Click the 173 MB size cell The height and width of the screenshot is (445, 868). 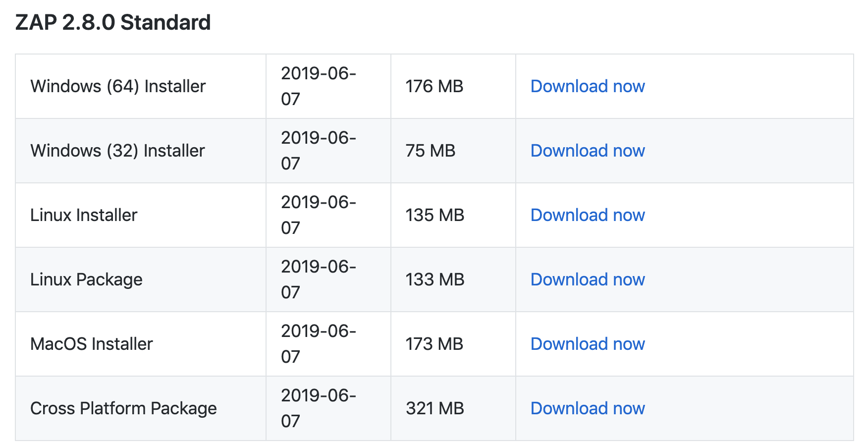pos(453,344)
